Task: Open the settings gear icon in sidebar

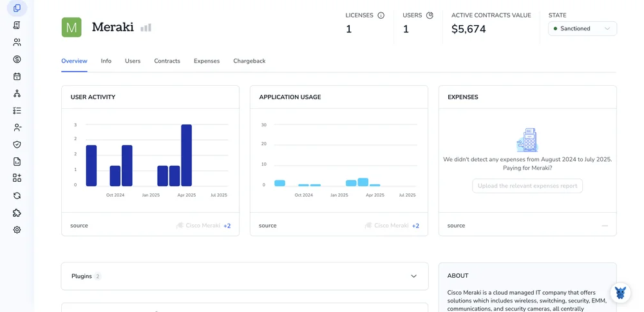Action: 17,229
